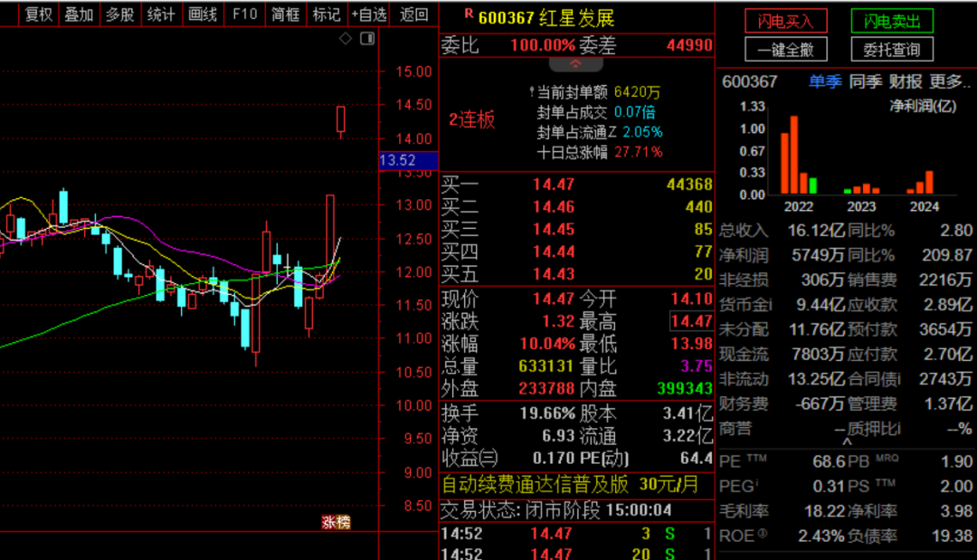Click the 最低 value 13.98
Screen dimensions: 977x560
pos(692,344)
